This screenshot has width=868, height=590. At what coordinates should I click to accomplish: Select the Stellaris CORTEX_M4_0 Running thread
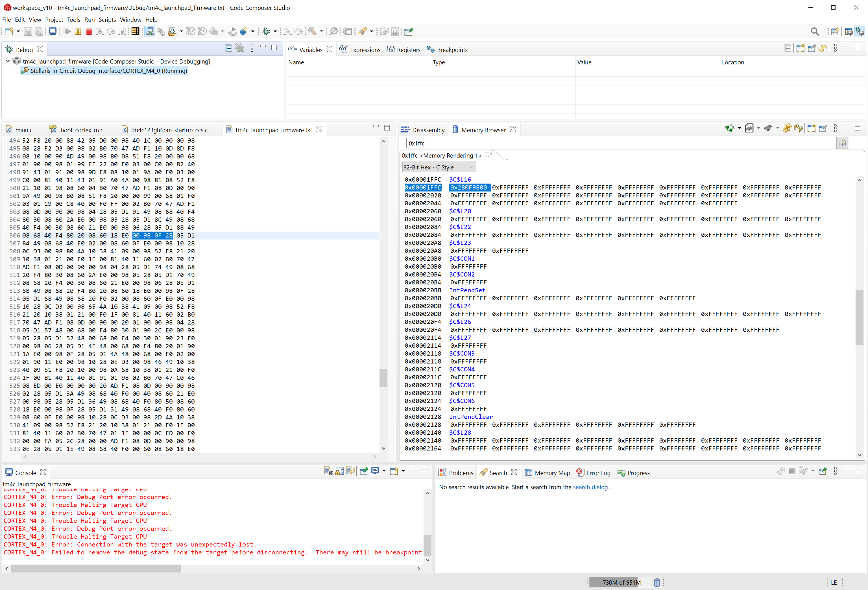point(108,71)
